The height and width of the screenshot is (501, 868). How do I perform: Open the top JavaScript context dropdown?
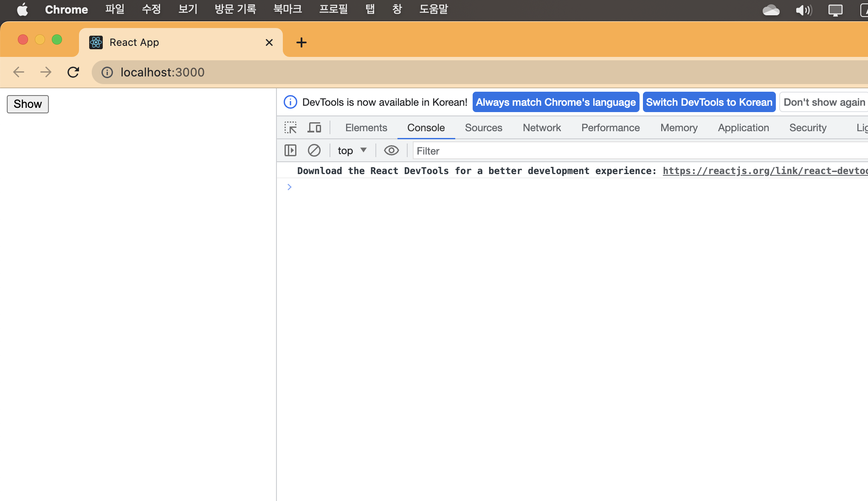tap(352, 151)
